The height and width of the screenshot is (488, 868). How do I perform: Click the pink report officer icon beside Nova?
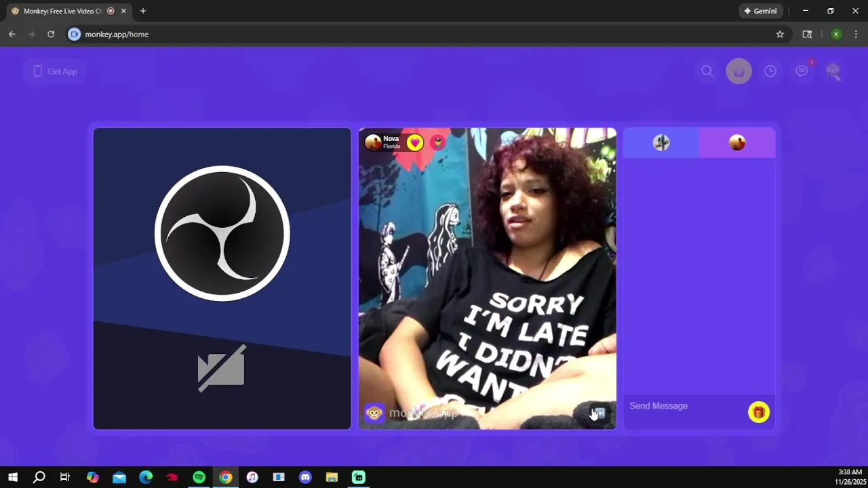click(438, 142)
